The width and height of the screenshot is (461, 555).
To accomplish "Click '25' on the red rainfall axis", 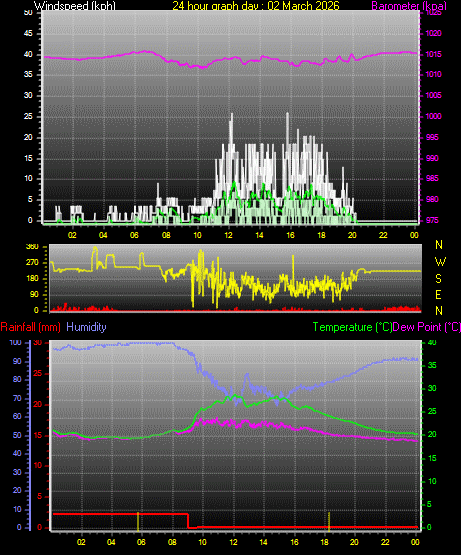I will tap(38, 374).
